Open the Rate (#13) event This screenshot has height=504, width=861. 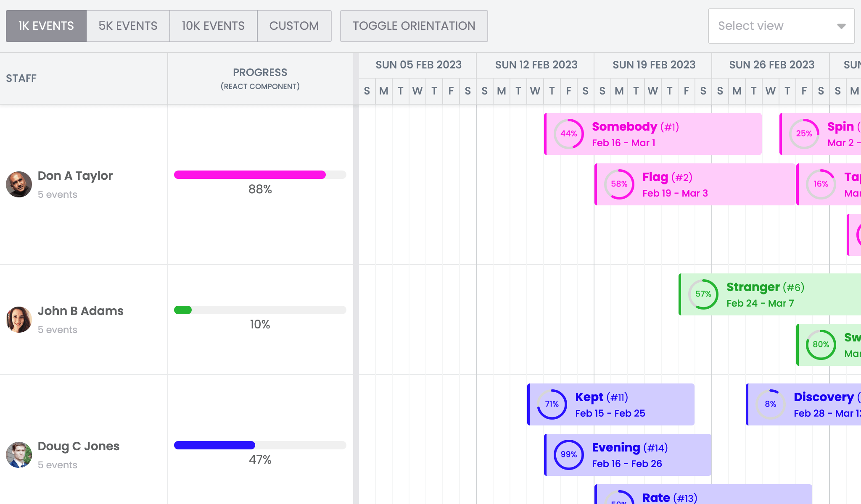(x=703, y=494)
